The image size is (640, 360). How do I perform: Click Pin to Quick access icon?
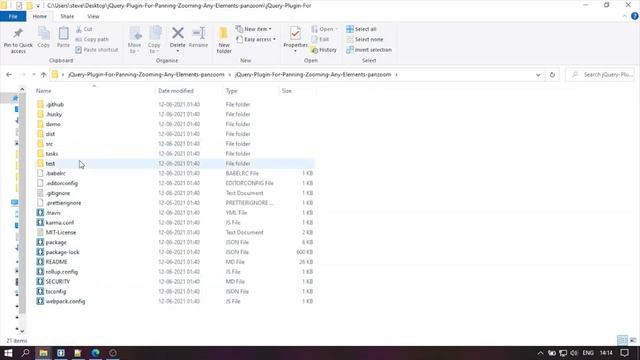18,34
